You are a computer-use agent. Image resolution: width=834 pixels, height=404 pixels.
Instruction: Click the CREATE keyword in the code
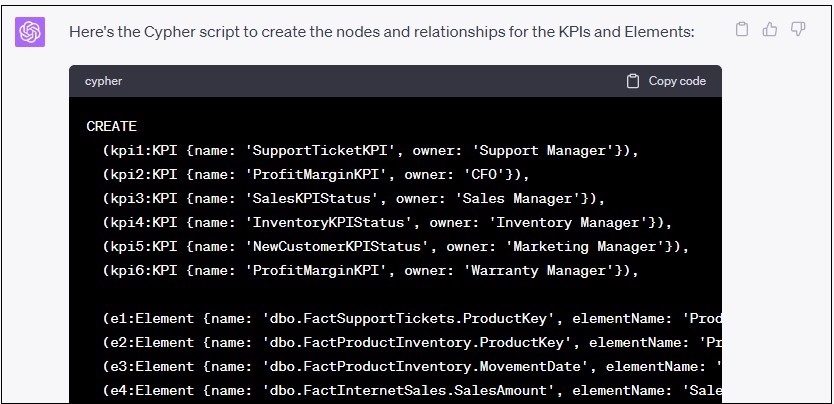[112, 126]
